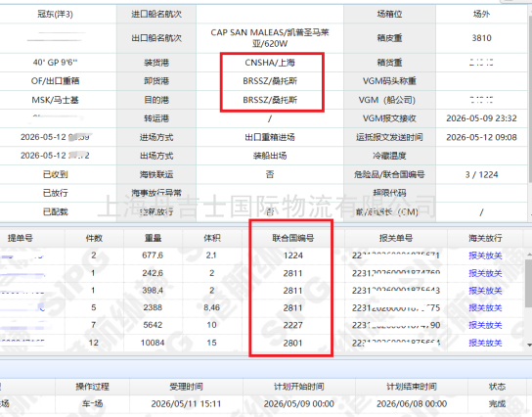Sort by the 提单号 column header
Image resolution: width=532 pixels, height=417 pixels.
(21, 238)
